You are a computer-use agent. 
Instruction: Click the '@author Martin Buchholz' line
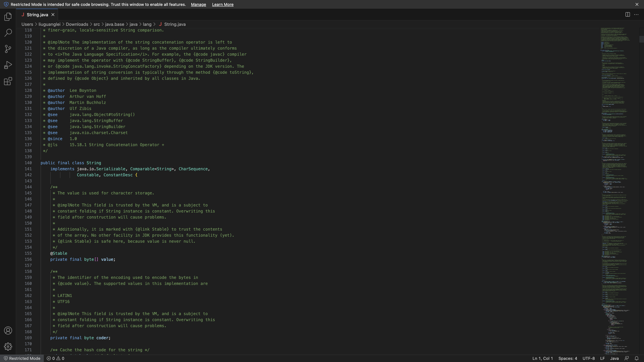click(74, 102)
